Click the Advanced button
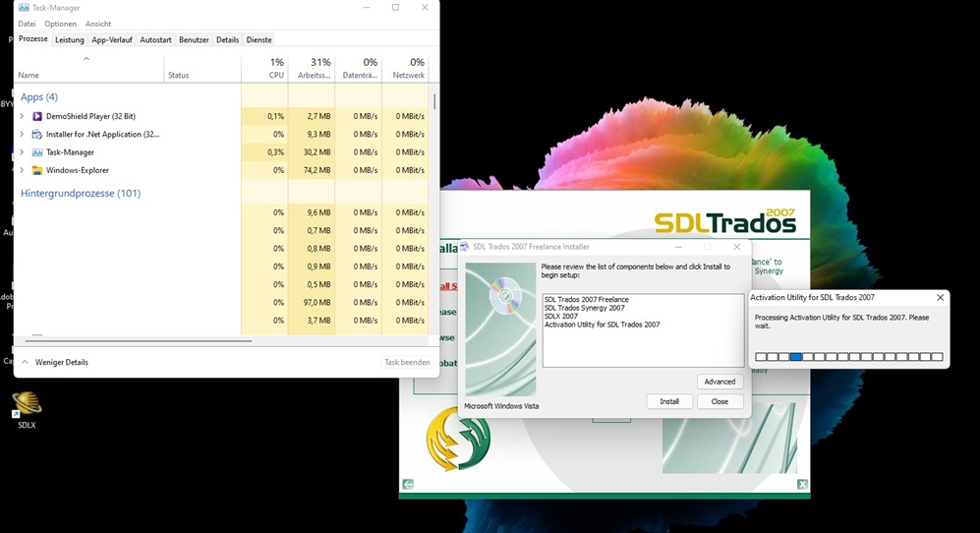The image size is (980, 533). pos(720,382)
